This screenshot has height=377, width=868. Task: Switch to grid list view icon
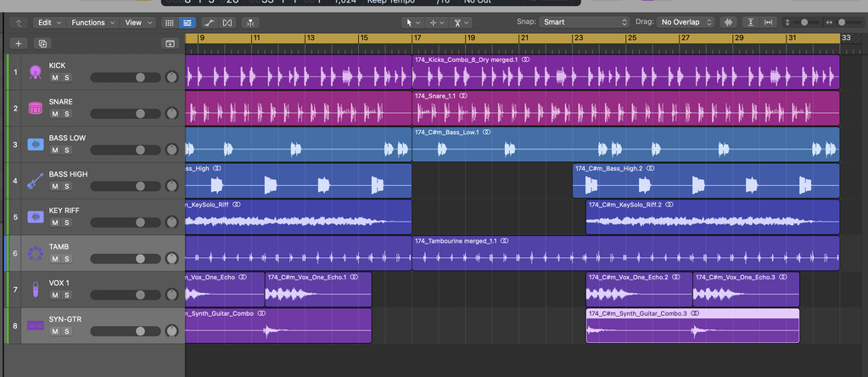(x=170, y=23)
